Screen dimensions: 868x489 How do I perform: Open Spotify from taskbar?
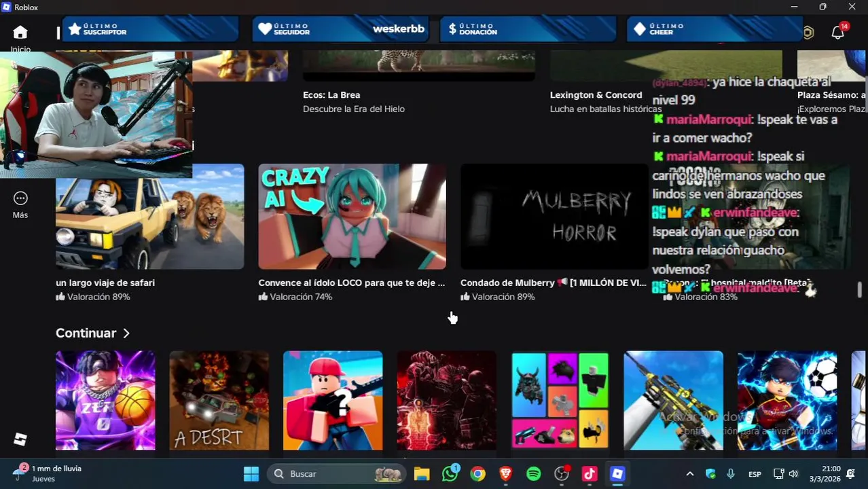click(534, 474)
